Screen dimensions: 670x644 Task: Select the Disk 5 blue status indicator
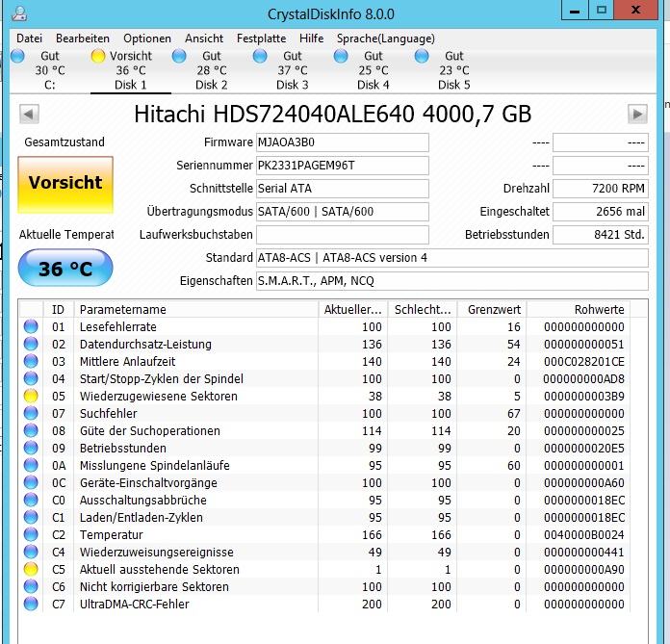pyautogui.click(x=422, y=56)
